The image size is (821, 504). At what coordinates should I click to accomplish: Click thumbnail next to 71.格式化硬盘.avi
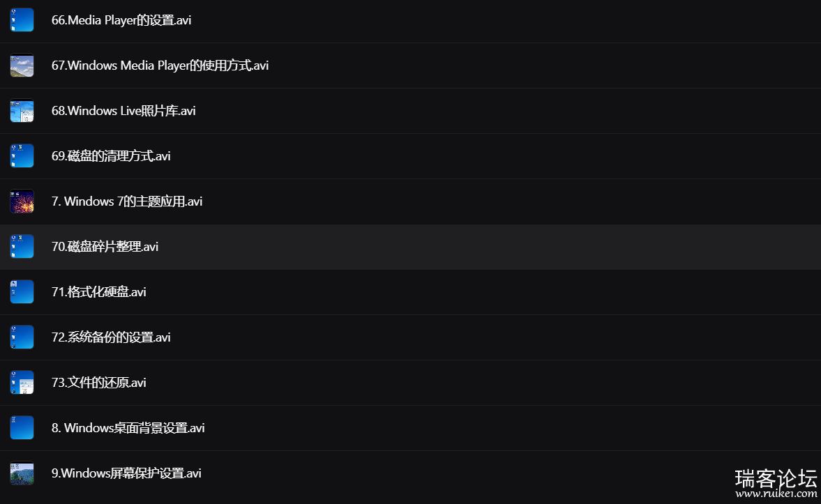tap(22, 292)
